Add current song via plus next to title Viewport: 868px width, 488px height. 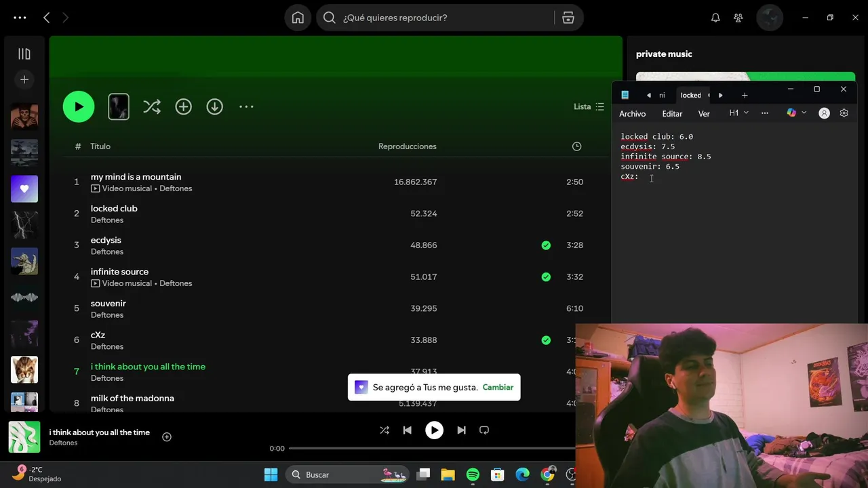[167, 437]
